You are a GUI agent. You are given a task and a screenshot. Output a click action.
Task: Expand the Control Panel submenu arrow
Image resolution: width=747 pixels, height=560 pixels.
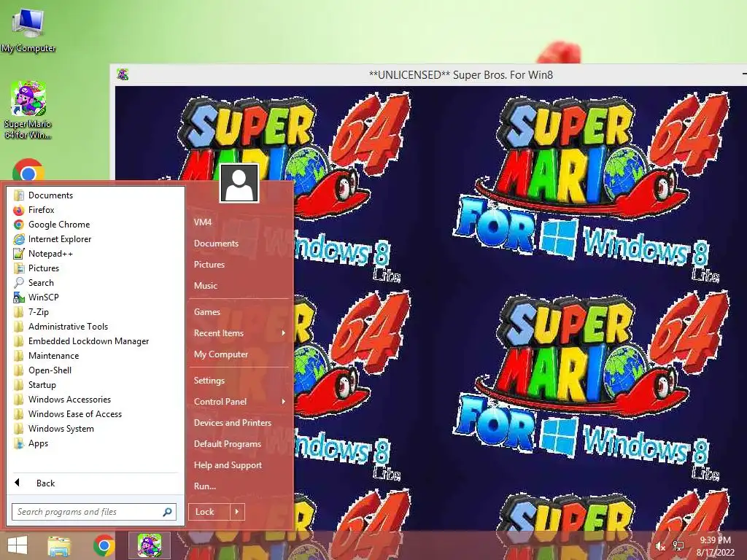[x=284, y=402]
